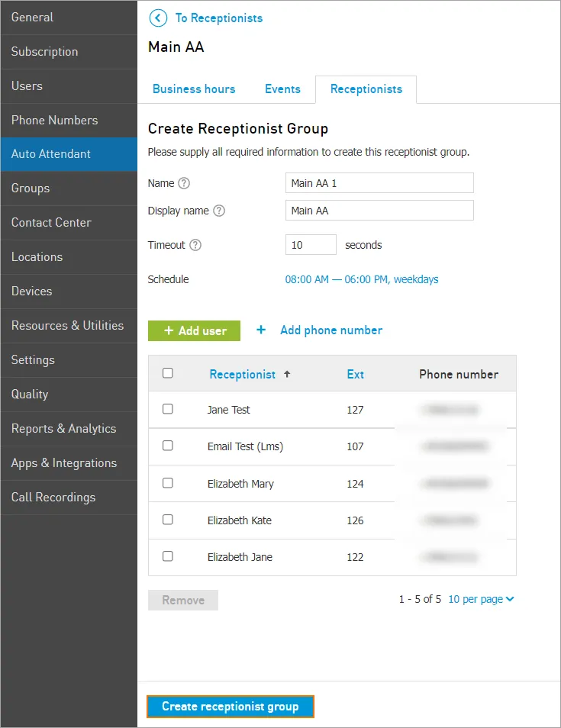The width and height of the screenshot is (561, 728).
Task: Go to Locations in the sidebar
Action: [x=69, y=257]
